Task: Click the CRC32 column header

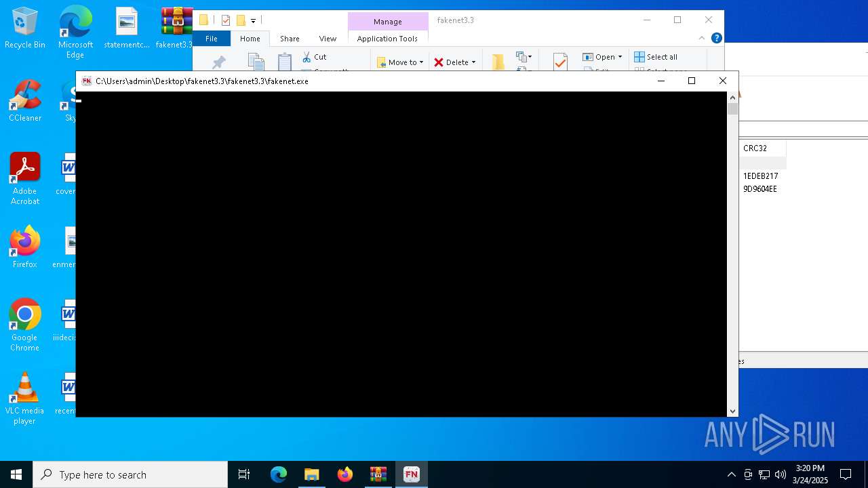Action: tap(762, 148)
